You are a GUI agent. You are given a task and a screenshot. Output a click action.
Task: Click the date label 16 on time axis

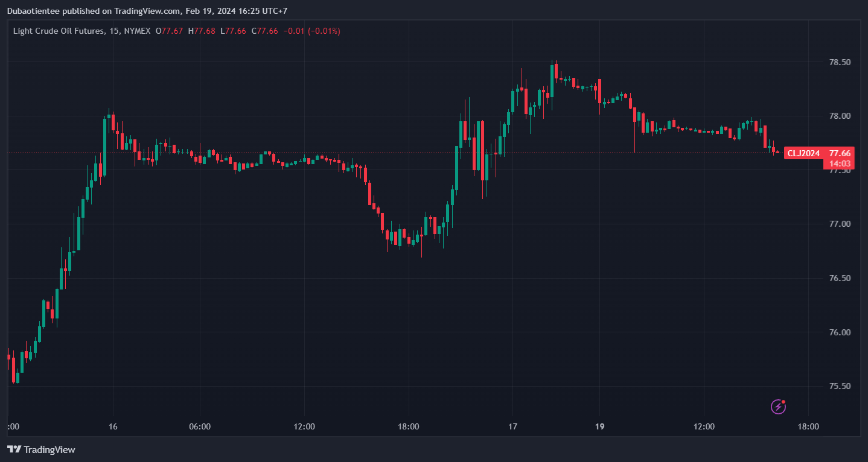click(113, 427)
